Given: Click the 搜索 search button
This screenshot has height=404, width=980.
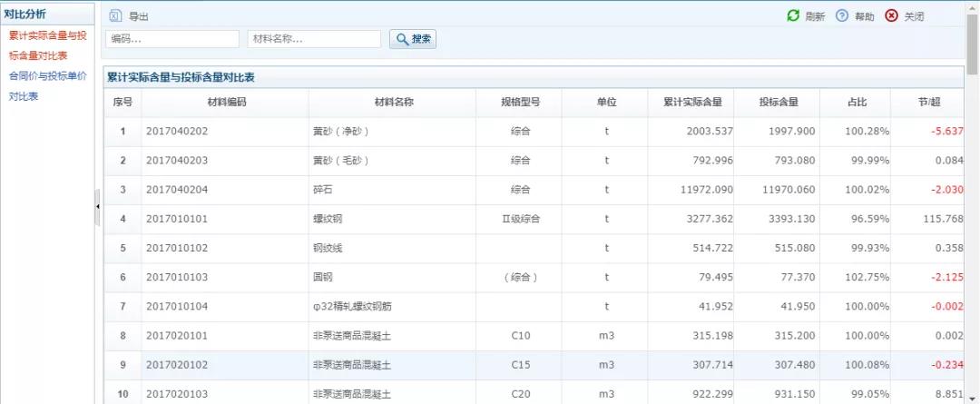Looking at the screenshot, I should (413, 39).
